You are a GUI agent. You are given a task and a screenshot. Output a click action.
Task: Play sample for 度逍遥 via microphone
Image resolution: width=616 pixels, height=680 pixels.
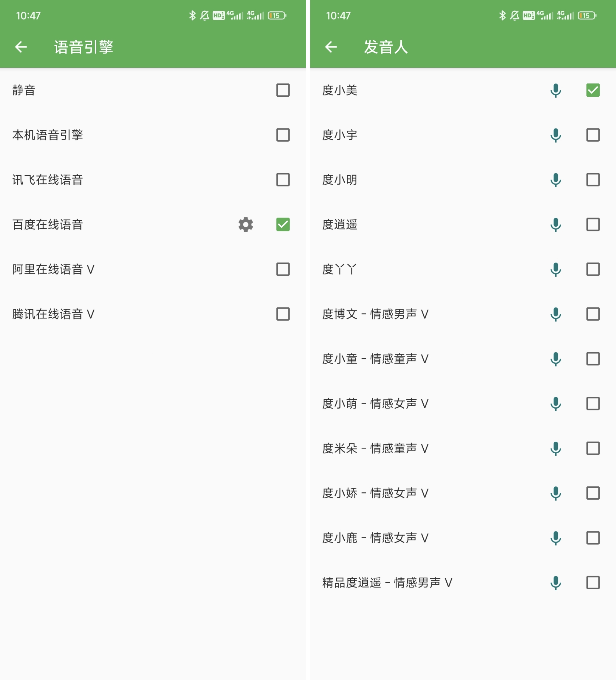point(555,224)
